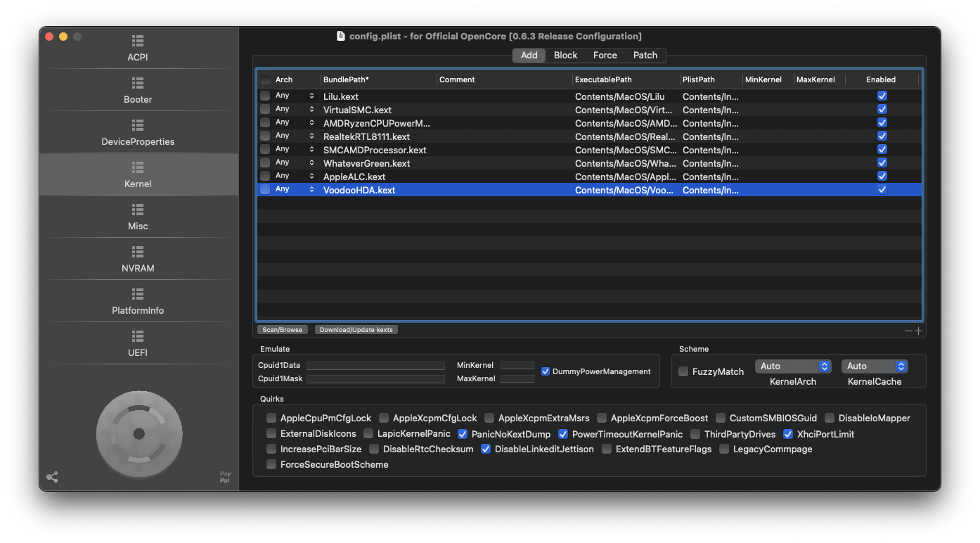
Task: Open the PlatformInfo section
Action: pos(138,301)
